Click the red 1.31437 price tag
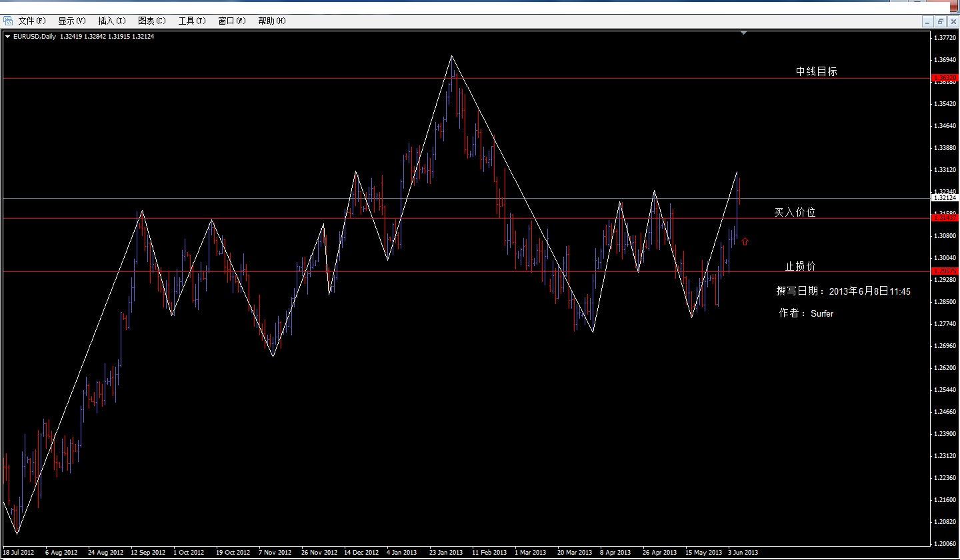This screenshot has width=960, height=560. pyautogui.click(x=945, y=218)
